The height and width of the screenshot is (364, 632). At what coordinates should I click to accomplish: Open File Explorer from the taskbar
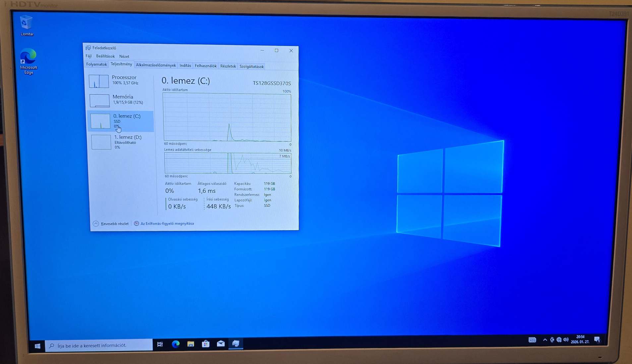tap(191, 344)
